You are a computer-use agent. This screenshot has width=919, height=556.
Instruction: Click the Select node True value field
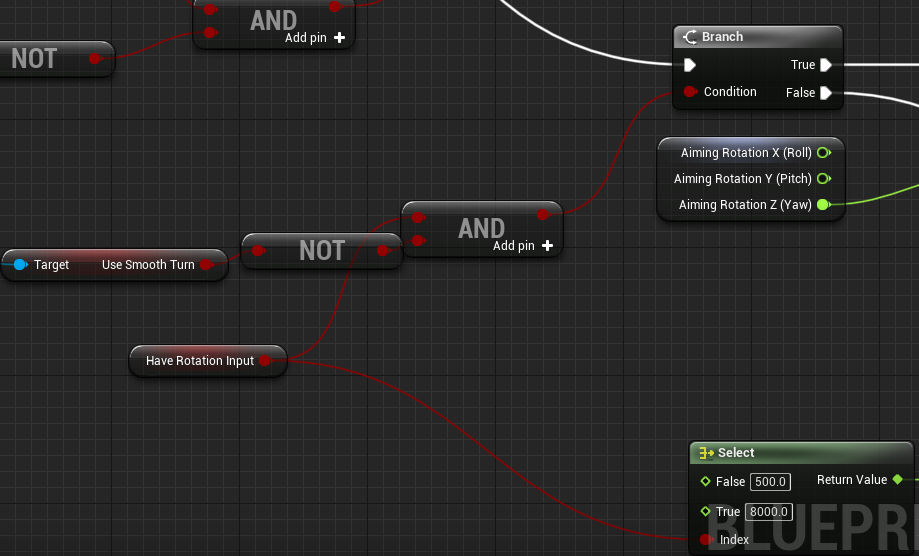tap(770, 512)
